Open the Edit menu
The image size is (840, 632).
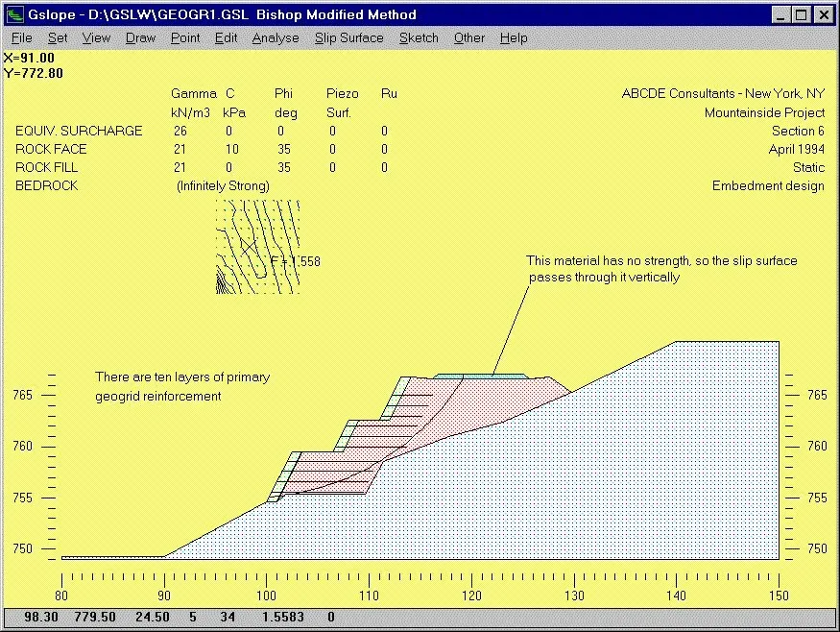pos(226,37)
